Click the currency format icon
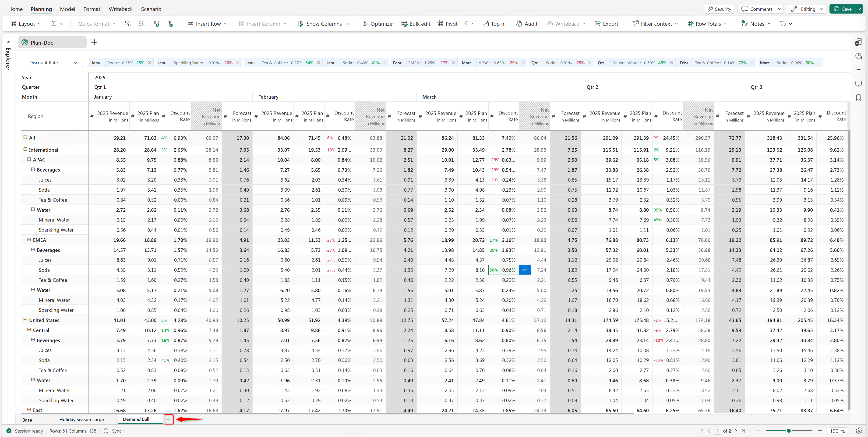 pos(141,24)
